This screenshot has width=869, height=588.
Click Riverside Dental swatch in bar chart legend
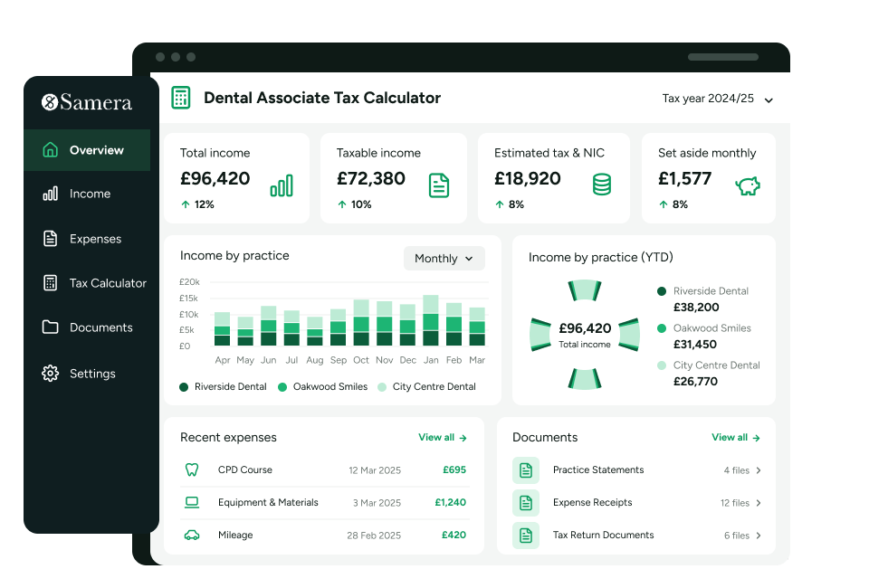184,387
